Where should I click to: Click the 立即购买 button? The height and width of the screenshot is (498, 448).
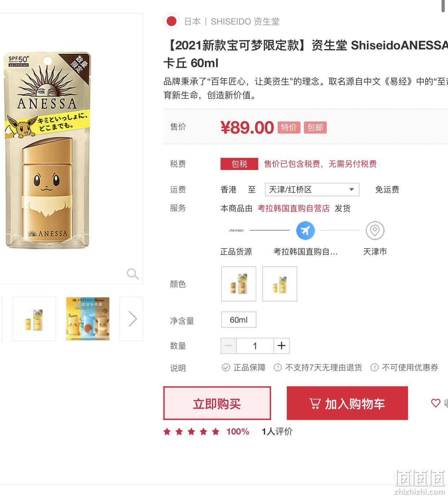pos(217,403)
